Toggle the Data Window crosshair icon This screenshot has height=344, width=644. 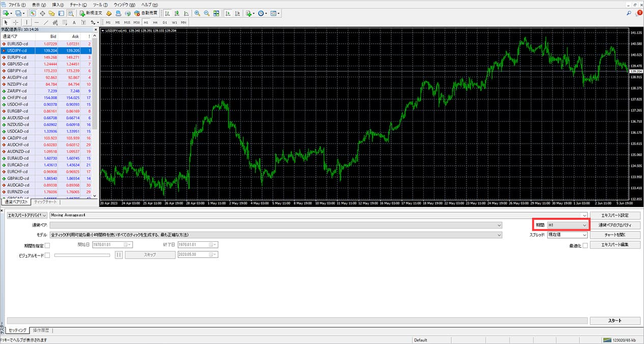pyautogui.click(x=43, y=13)
